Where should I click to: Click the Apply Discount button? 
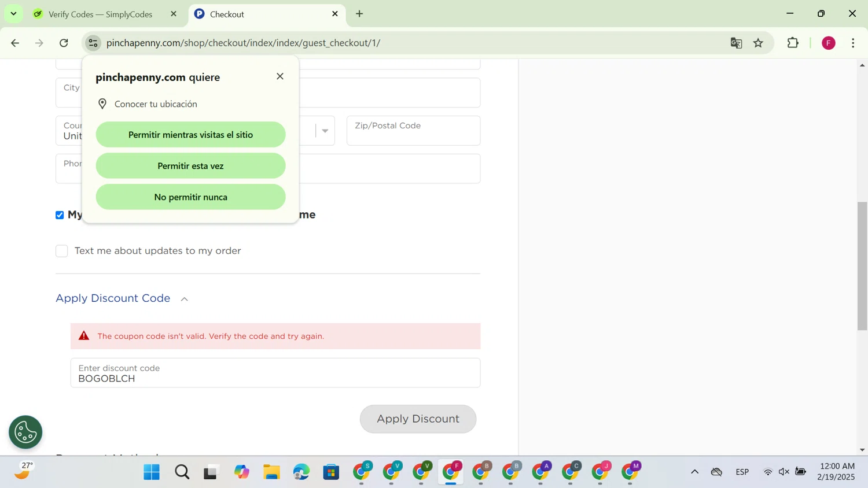click(418, 419)
